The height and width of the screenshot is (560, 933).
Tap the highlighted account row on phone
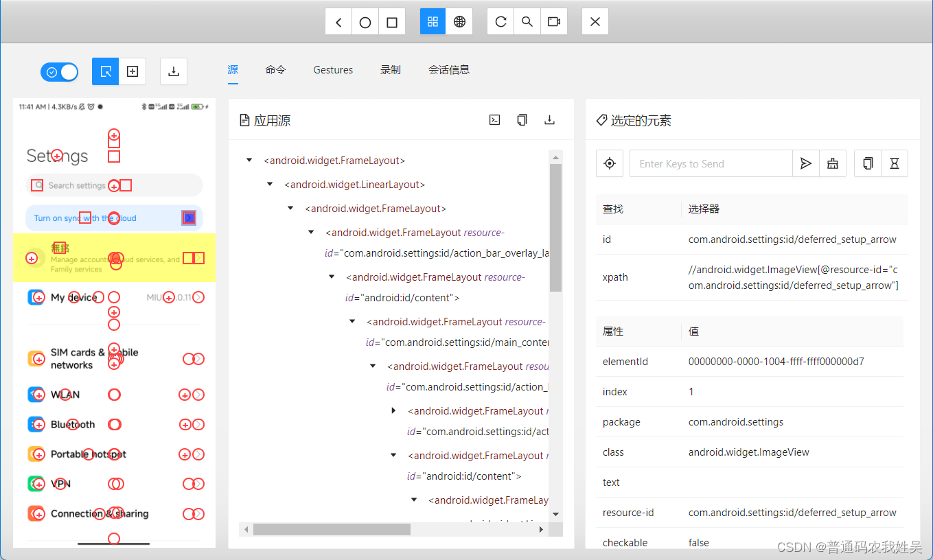[x=114, y=257]
